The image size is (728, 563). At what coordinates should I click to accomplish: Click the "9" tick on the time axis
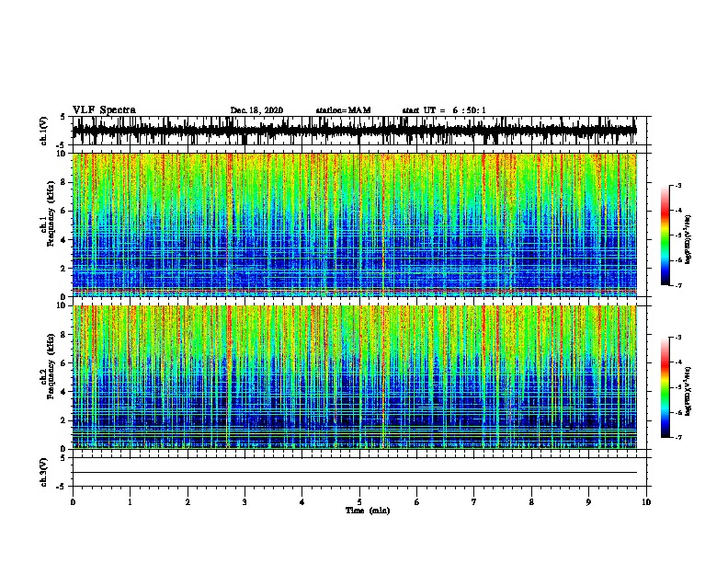tap(588, 502)
